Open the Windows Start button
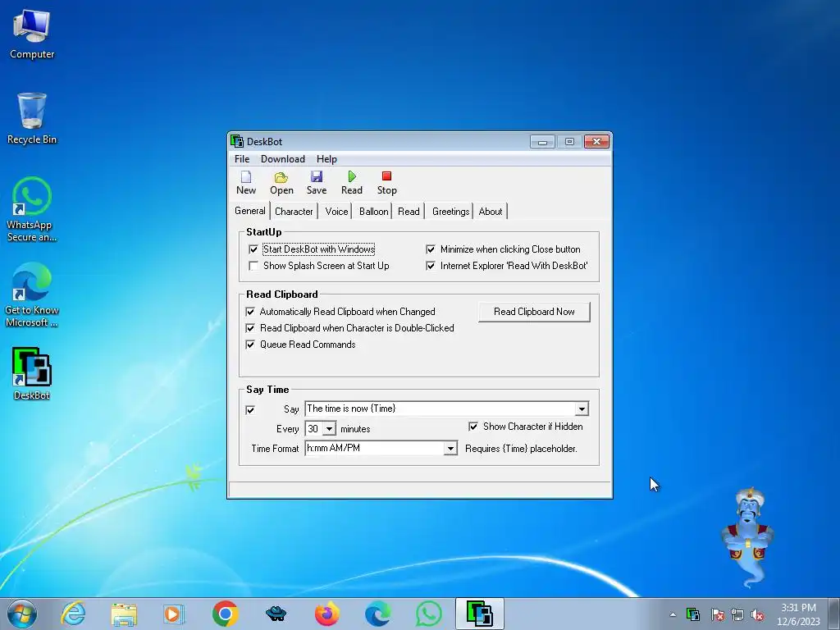 22,614
